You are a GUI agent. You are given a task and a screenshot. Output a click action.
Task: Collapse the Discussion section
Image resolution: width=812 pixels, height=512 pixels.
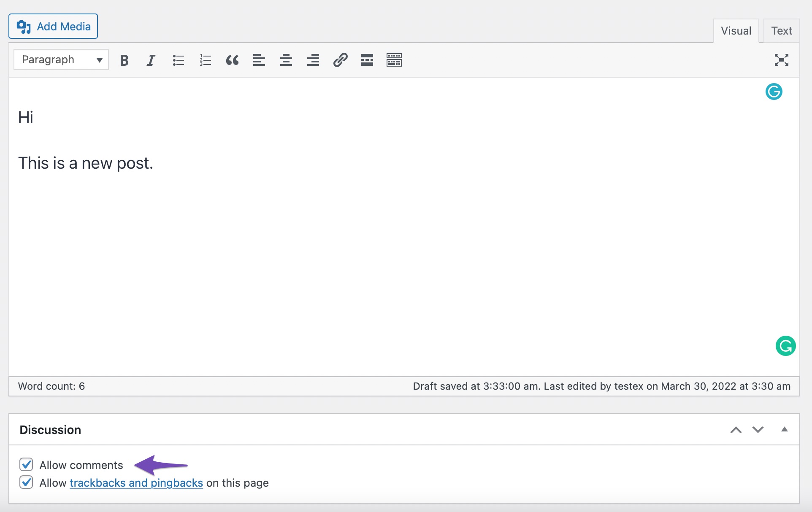click(x=785, y=429)
